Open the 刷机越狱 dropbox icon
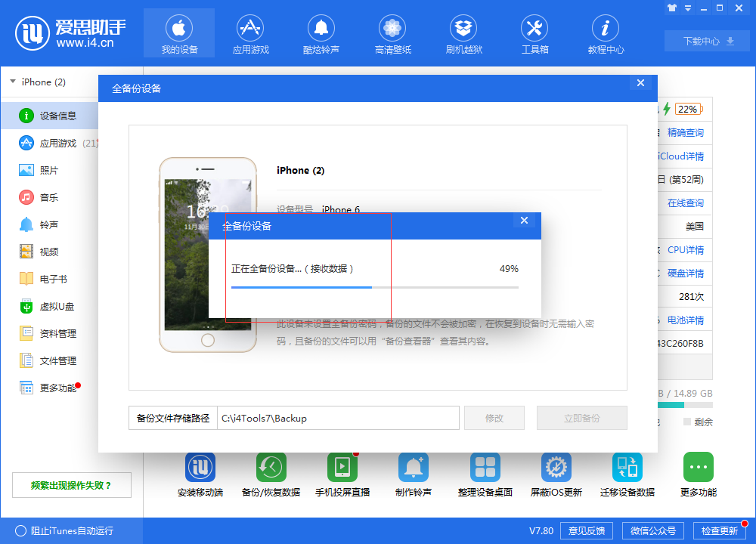Viewport: 756px width, 544px height. (463, 29)
